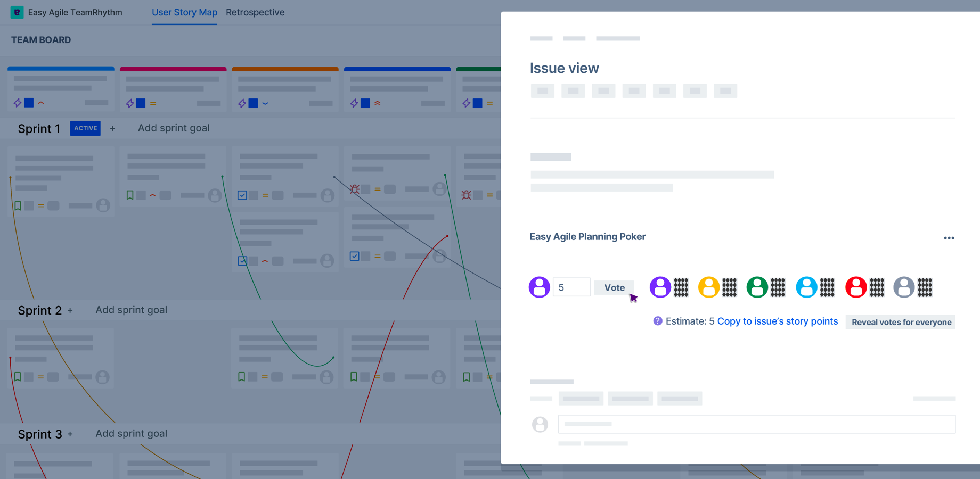
Task: Click the red bug icon on a Sprint 1 card
Action: (x=355, y=189)
